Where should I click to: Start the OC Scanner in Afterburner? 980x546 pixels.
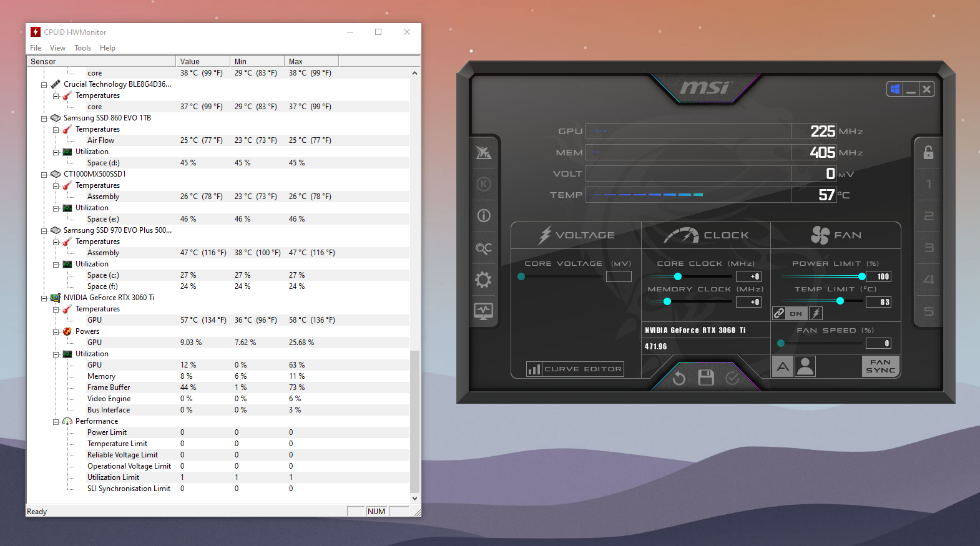pos(484,248)
